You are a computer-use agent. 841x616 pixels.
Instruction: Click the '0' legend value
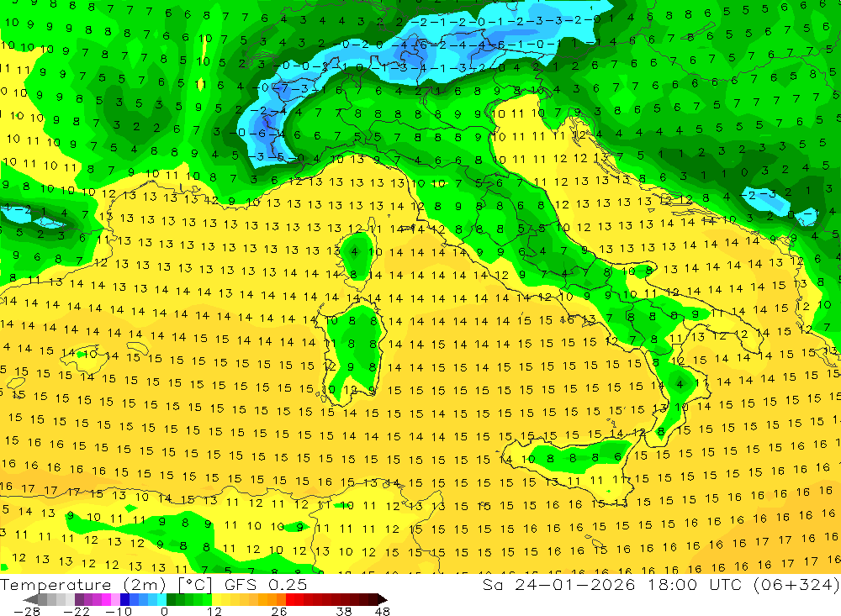[164, 611]
